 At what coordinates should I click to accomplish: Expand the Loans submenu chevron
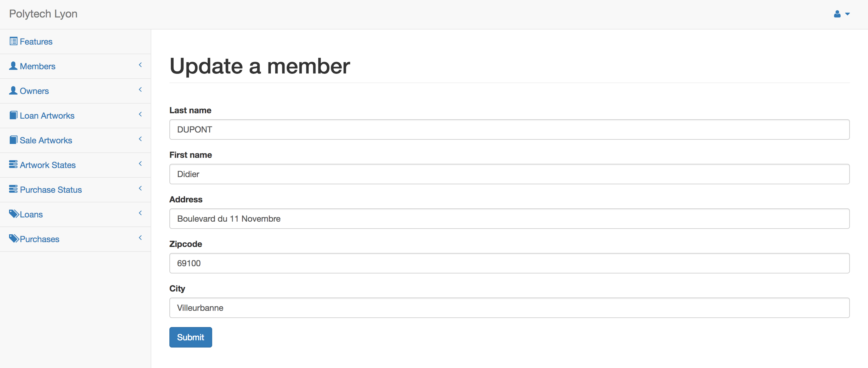click(x=140, y=213)
